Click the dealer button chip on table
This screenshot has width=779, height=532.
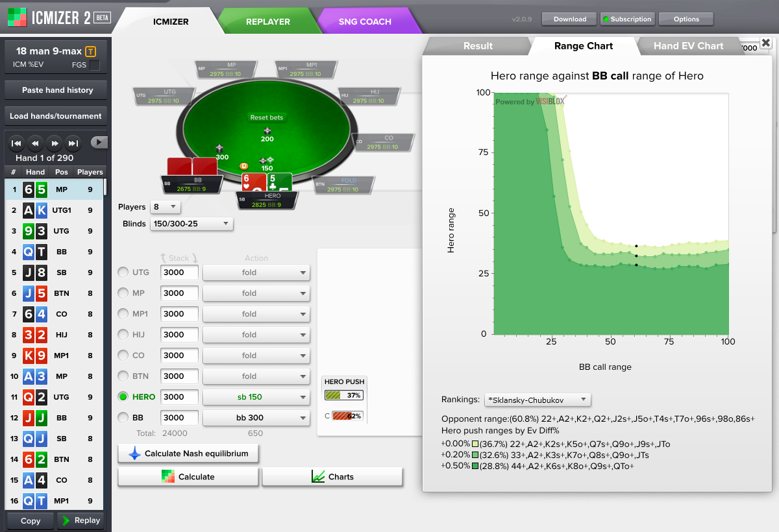pos(244,166)
